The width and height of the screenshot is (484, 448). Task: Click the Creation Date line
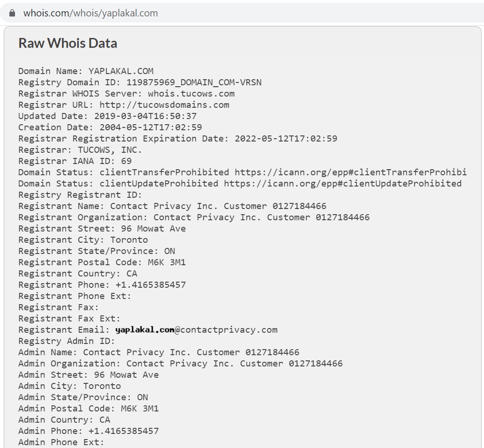[x=110, y=127]
